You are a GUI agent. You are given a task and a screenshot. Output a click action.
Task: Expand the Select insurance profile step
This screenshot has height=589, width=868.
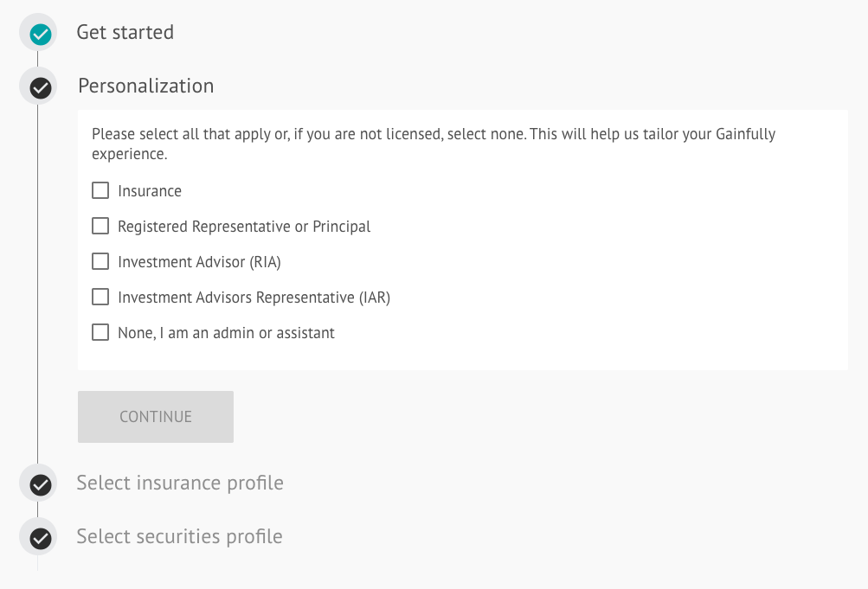pyautogui.click(x=180, y=483)
